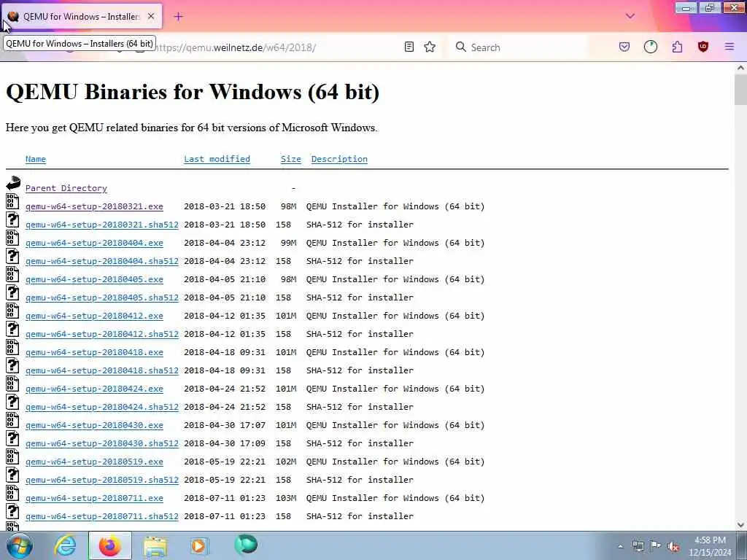Click binary file icon beside 20180404.exe

(x=13, y=238)
